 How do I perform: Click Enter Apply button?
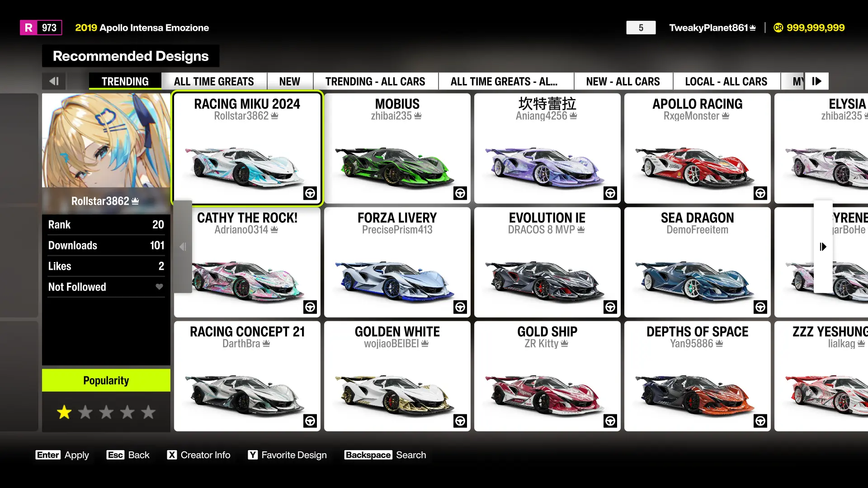(62, 455)
